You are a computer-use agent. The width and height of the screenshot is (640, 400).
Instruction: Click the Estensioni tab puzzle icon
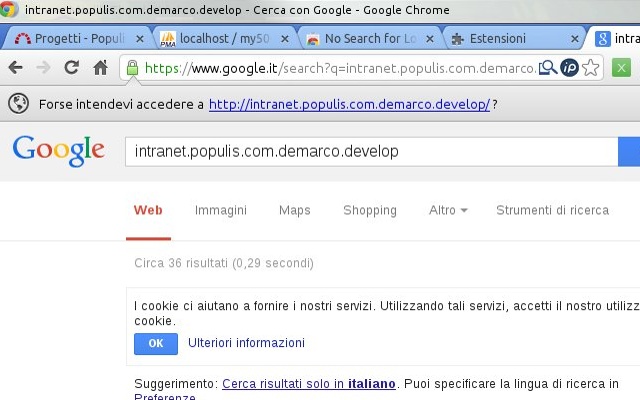pyautogui.click(x=458, y=39)
